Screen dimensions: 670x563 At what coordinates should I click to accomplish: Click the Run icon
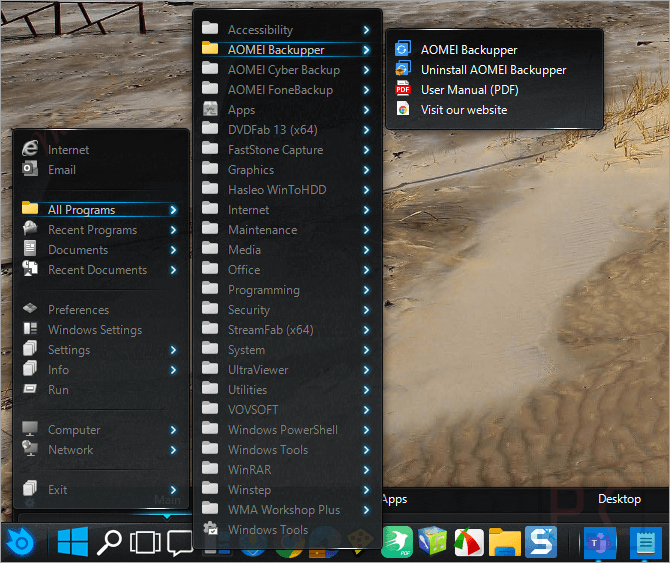[30, 389]
